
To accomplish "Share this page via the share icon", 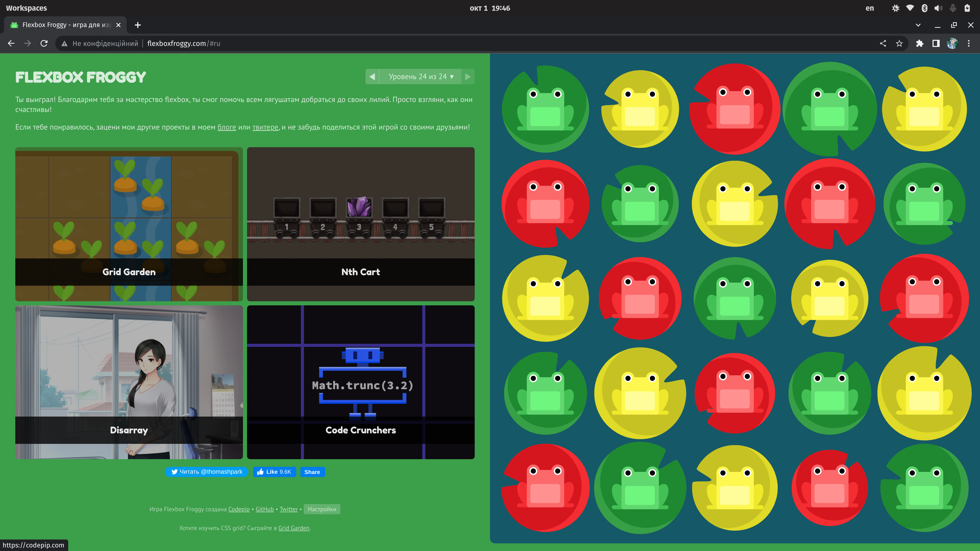I will click(x=883, y=43).
